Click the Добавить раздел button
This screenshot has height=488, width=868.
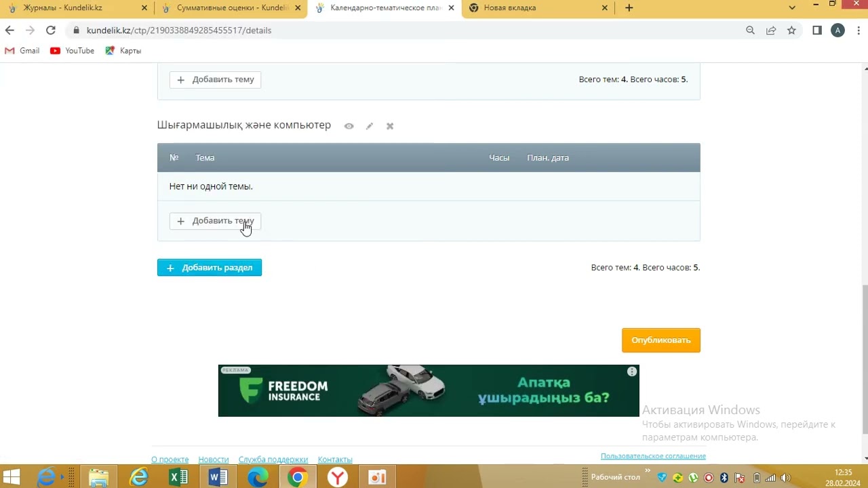coord(210,268)
